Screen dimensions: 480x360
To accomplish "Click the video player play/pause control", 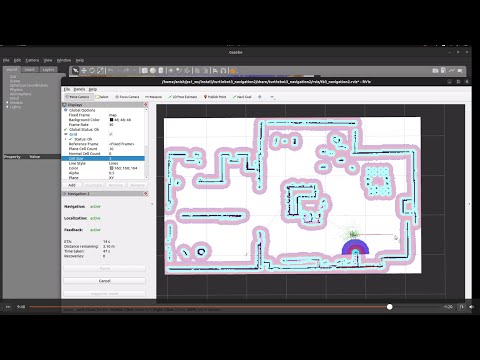I will pos(8,307).
